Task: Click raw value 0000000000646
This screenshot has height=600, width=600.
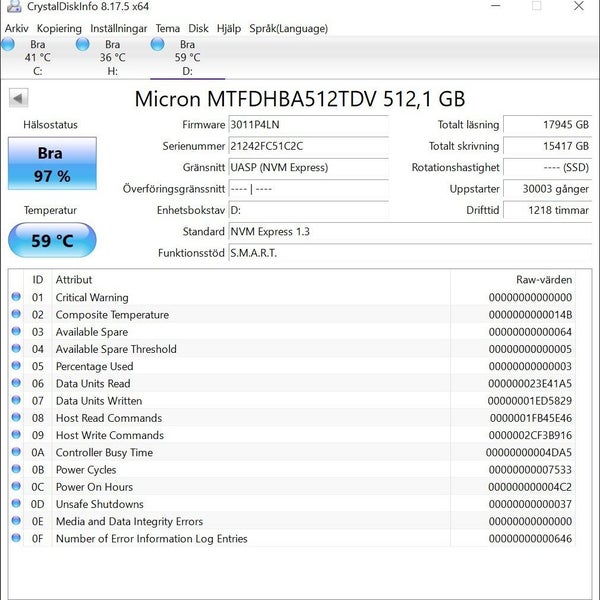Action: 530,538
